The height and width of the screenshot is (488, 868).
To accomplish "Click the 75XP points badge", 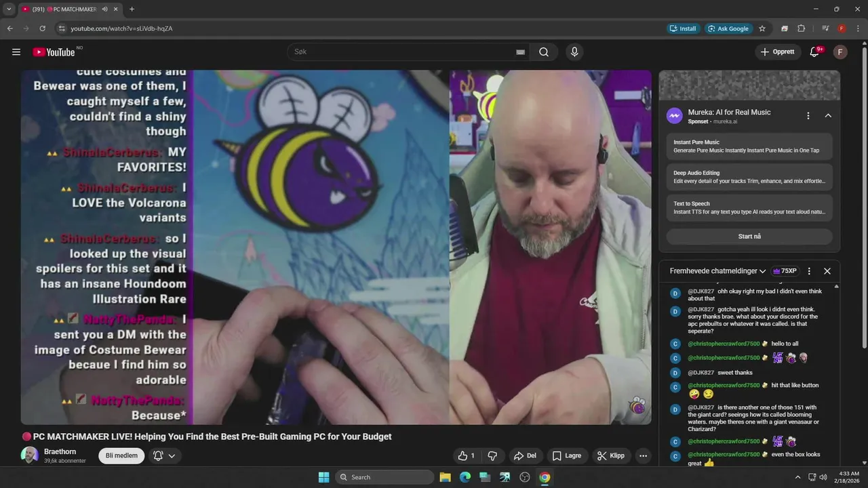I will 785,271.
